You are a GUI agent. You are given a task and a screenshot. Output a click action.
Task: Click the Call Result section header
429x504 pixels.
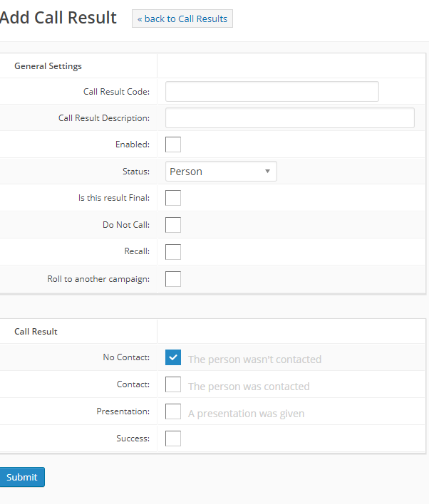pyautogui.click(x=36, y=332)
